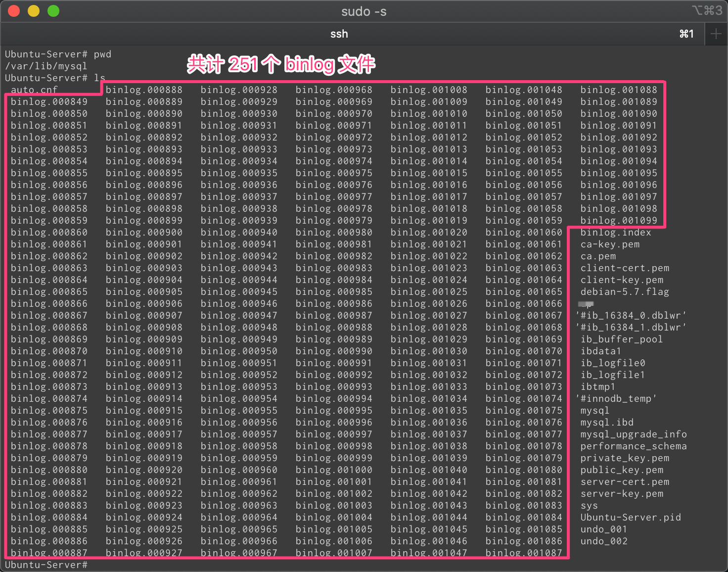This screenshot has height=572, width=728.
Task: Click file name 'binlog.000870'
Action: point(49,351)
